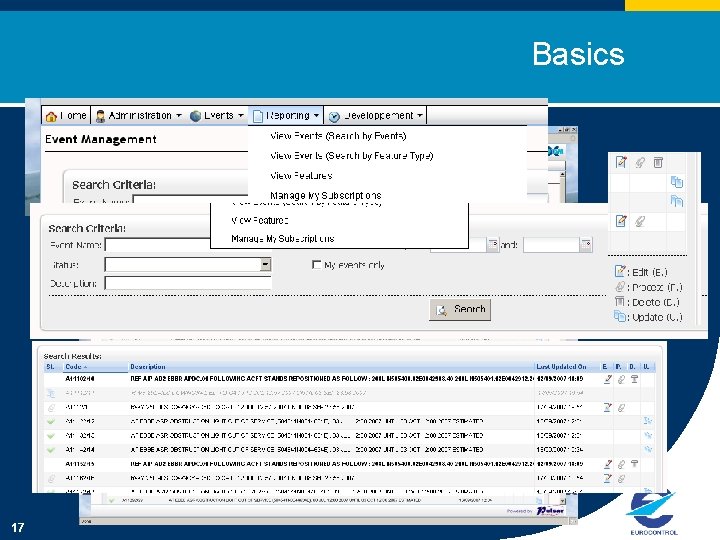Select Manage My Subscriptions in lower overlapping menu
The height and width of the screenshot is (540, 720).
282,239
